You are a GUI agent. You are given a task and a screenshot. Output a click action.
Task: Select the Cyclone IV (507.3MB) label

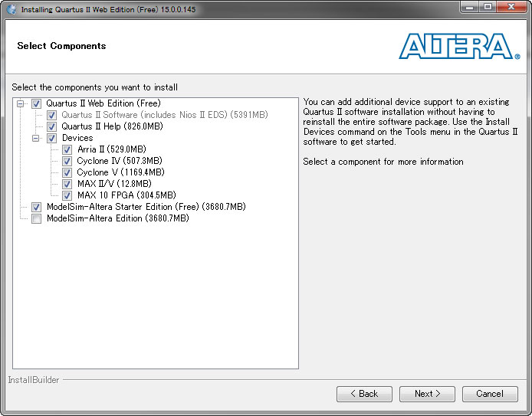(x=120, y=161)
